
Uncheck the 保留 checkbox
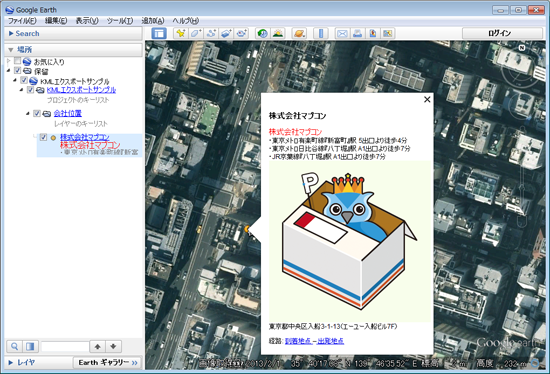[x=17, y=71]
